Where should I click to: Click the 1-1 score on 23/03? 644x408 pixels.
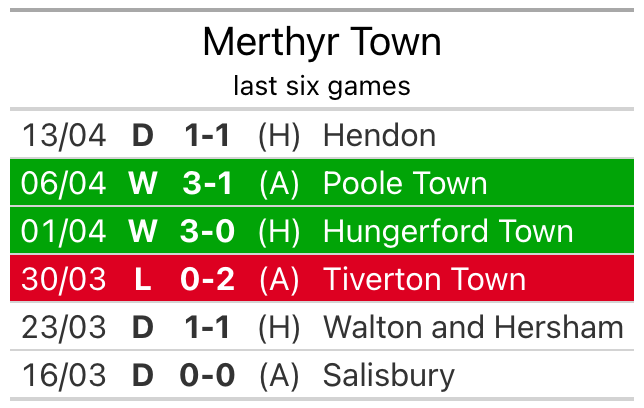tap(208, 327)
